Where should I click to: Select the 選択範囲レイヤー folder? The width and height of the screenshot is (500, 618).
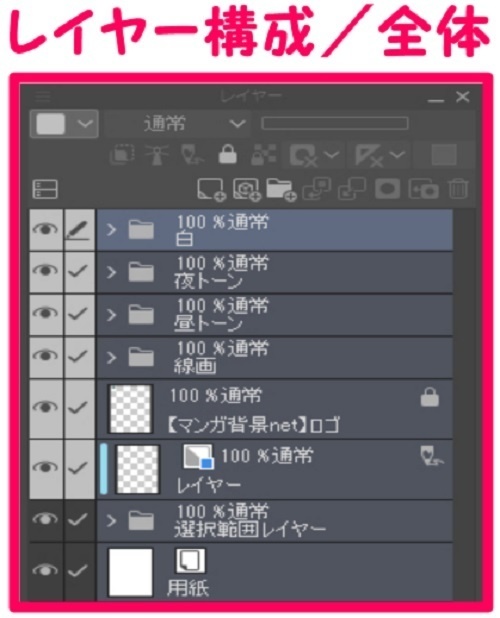tap(275, 521)
